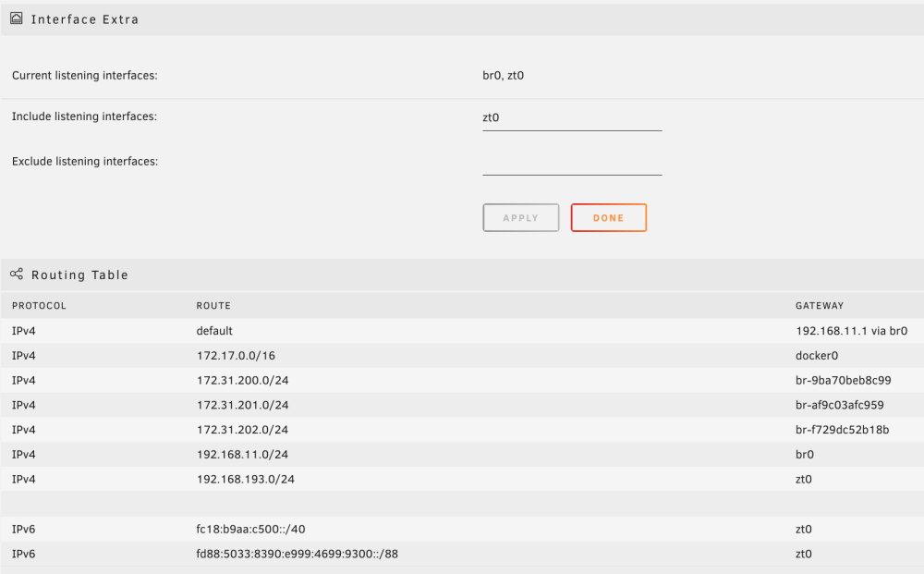The width and height of the screenshot is (924, 574).
Task: Select the zt0 gateway for the fd88 route
Action: click(803, 554)
